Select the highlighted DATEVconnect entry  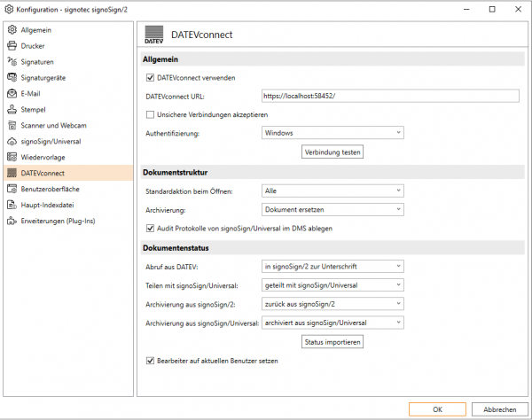[68, 173]
